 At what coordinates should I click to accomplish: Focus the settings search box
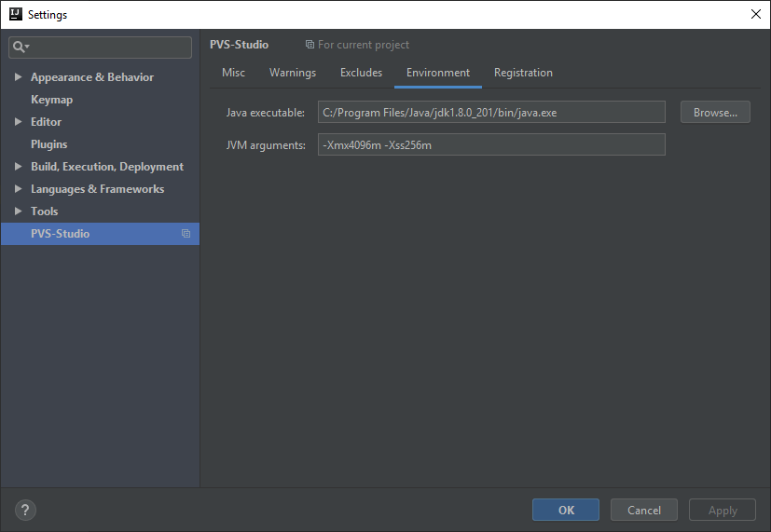click(107, 47)
